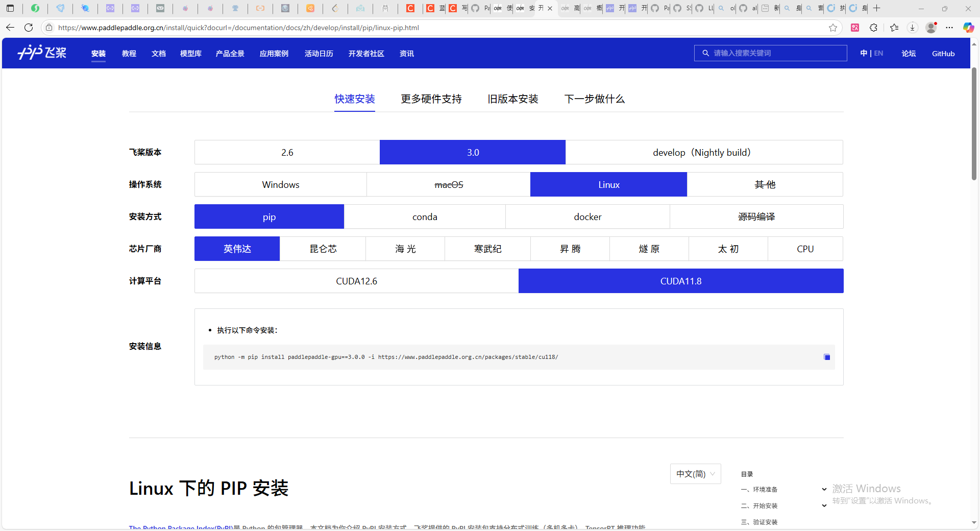This screenshot has height=531, width=980.
Task: Open 产品全景 nav menu
Action: pyautogui.click(x=230, y=54)
